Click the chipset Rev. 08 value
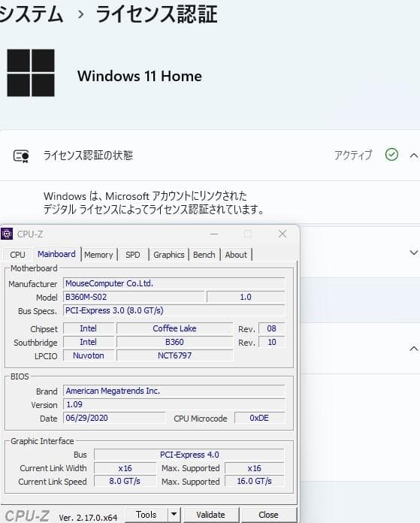 [x=271, y=328]
